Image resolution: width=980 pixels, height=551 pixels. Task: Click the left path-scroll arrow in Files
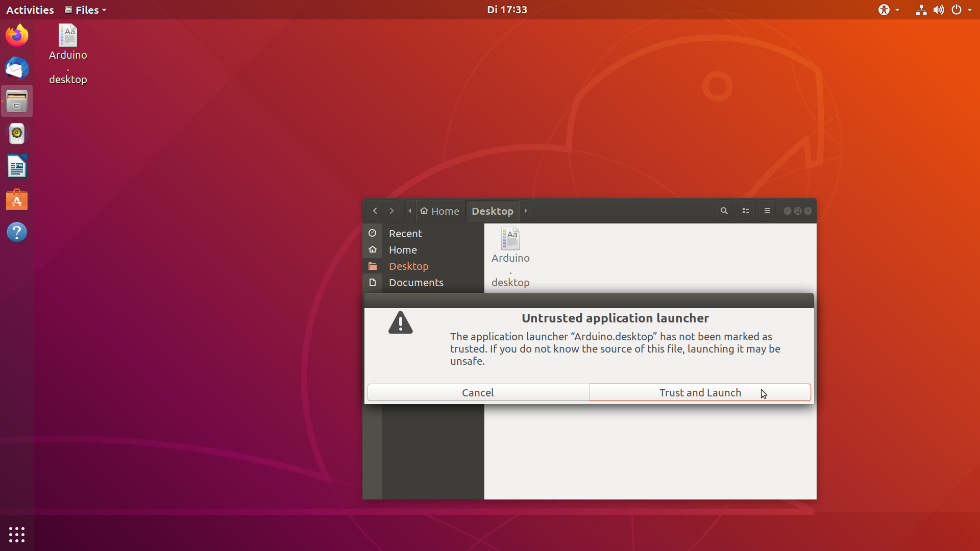409,211
